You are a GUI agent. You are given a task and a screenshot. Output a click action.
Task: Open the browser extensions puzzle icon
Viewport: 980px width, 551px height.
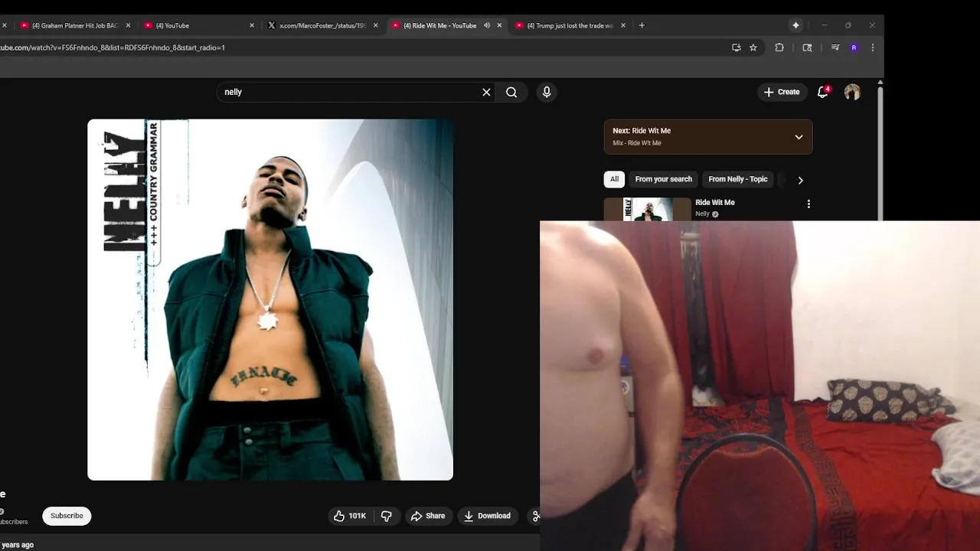click(779, 47)
